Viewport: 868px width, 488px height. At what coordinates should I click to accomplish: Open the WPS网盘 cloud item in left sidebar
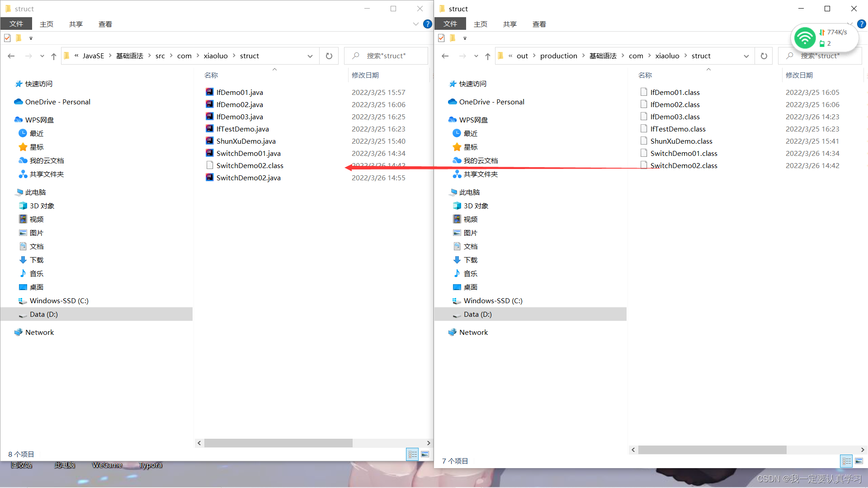pyautogui.click(x=39, y=120)
